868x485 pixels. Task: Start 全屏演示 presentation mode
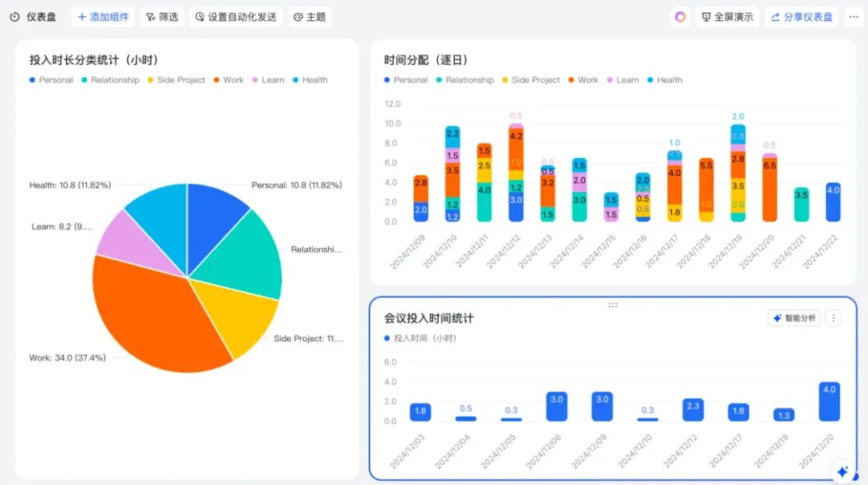(x=727, y=17)
